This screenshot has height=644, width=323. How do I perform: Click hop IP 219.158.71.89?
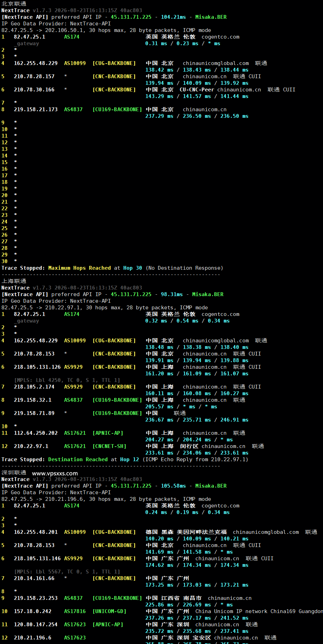(x=34, y=413)
